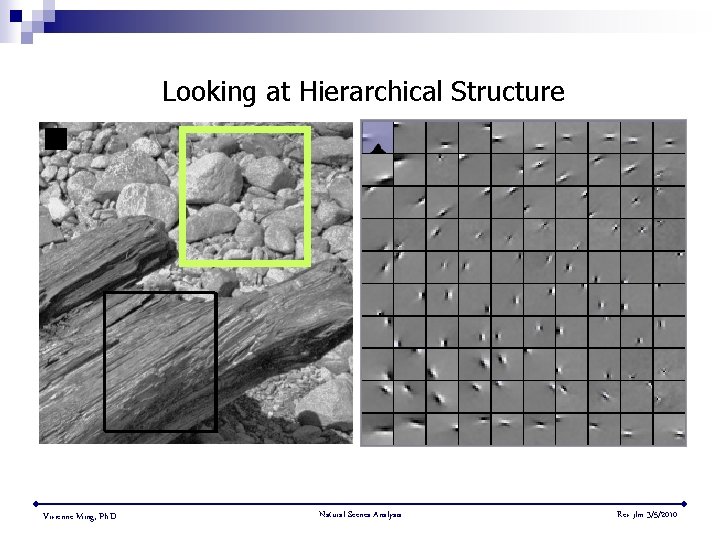
Task: Click the solid black square on the rocks photo
Action: (56, 139)
